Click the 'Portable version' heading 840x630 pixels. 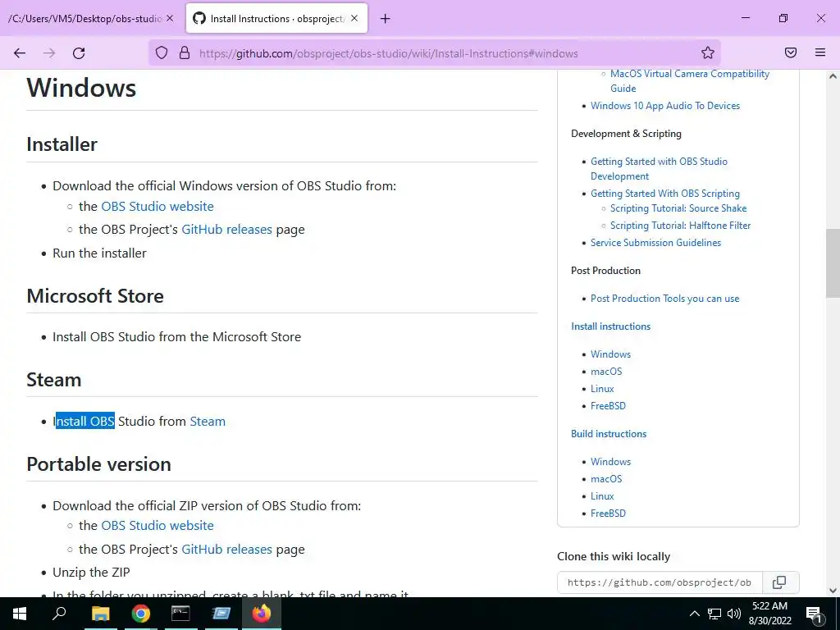(99, 464)
